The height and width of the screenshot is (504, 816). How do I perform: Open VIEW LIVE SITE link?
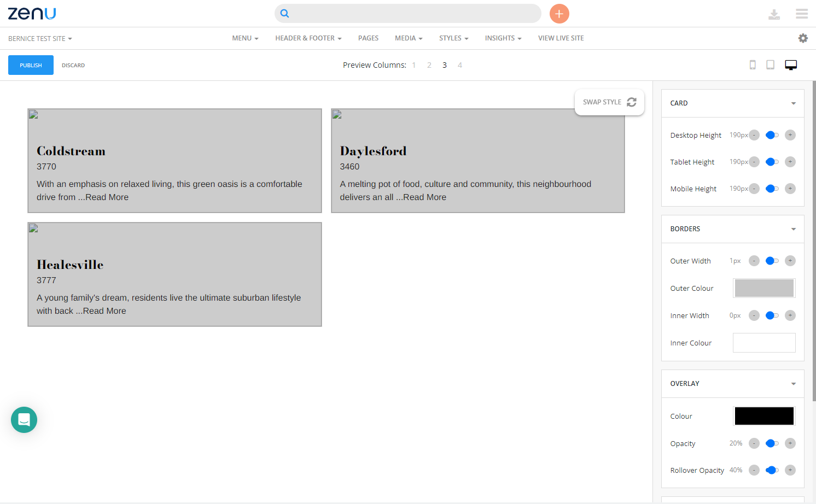pos(561,38)
